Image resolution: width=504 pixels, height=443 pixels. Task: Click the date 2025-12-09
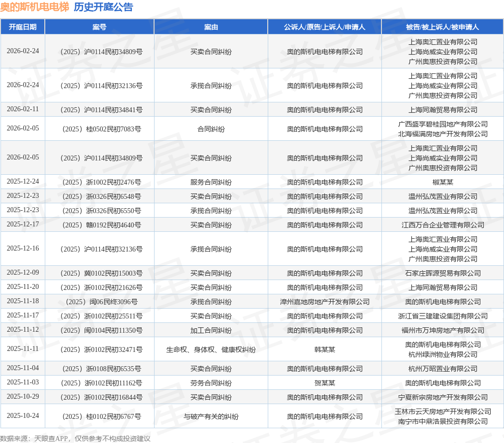point(23,272)
